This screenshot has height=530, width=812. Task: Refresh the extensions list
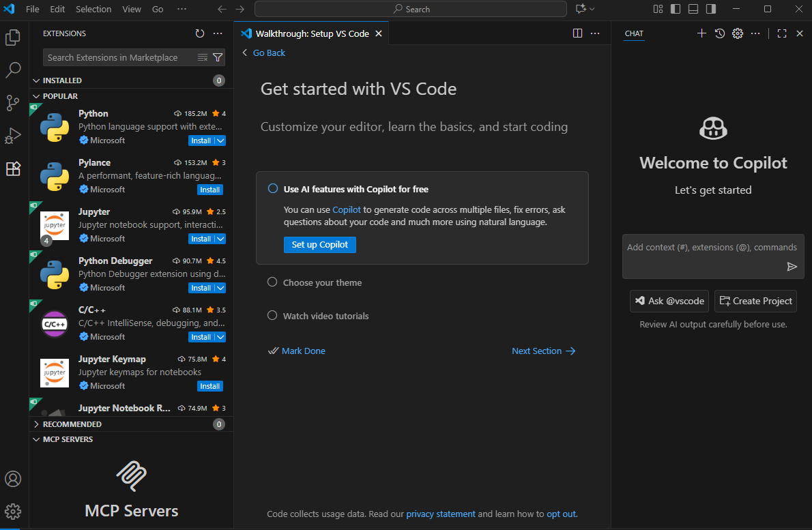click(200, 33)
